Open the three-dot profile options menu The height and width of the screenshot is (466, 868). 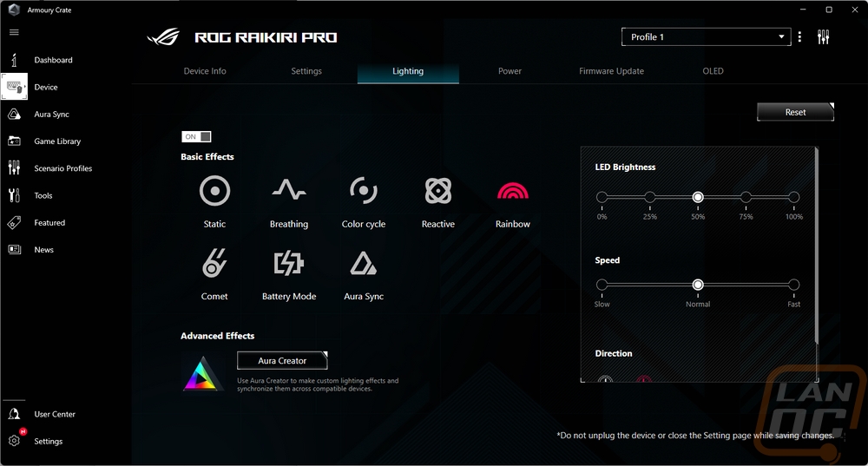click(799, 37)
